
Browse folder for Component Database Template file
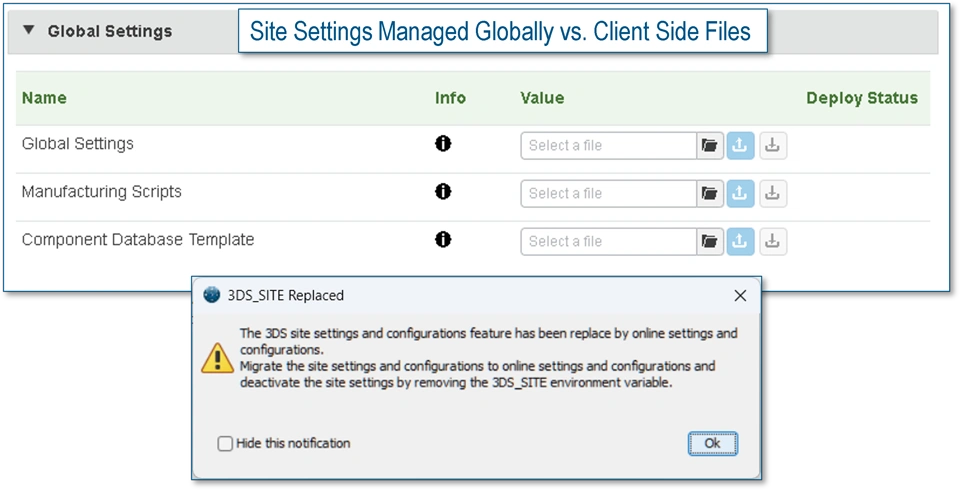coord(710,241)
